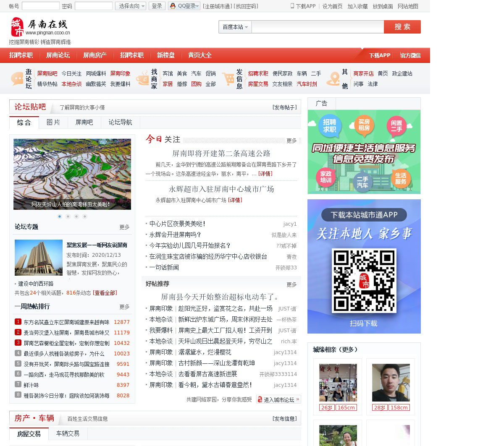Open the 选择去向 dropdown
The image size is (504, 446).
pos(131,6)
